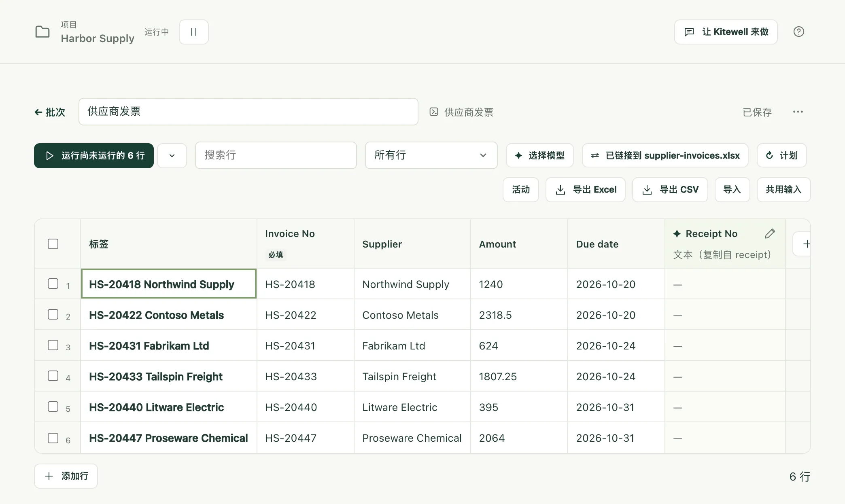
Task: Open the help question mark icon
Action: coord(798,32)
